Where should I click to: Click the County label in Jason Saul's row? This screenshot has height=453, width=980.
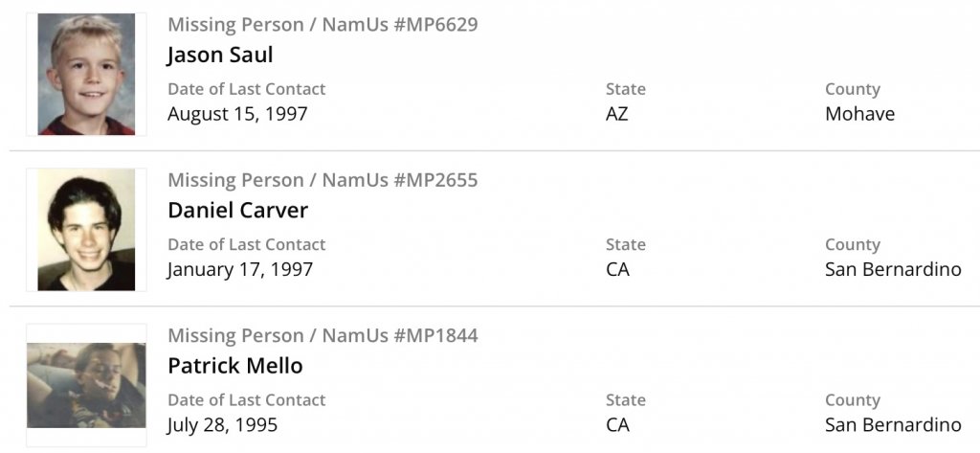click(x=852, y=89)
